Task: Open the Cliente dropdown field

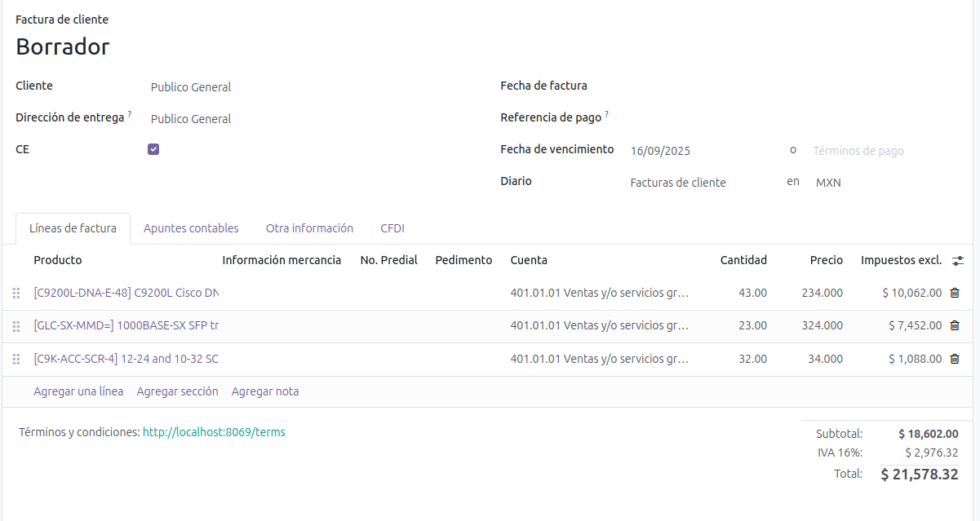Action: pos(310,87)
